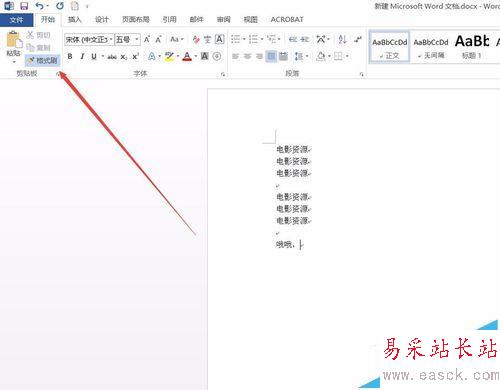
Task: Open Asian layout tool
Action: point(323,39)
